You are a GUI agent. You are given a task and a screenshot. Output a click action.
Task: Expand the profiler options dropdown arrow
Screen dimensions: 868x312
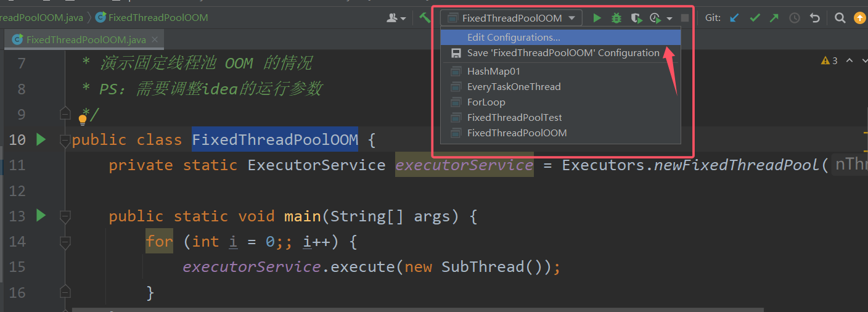pyautogui.click(x=669, y=19)
